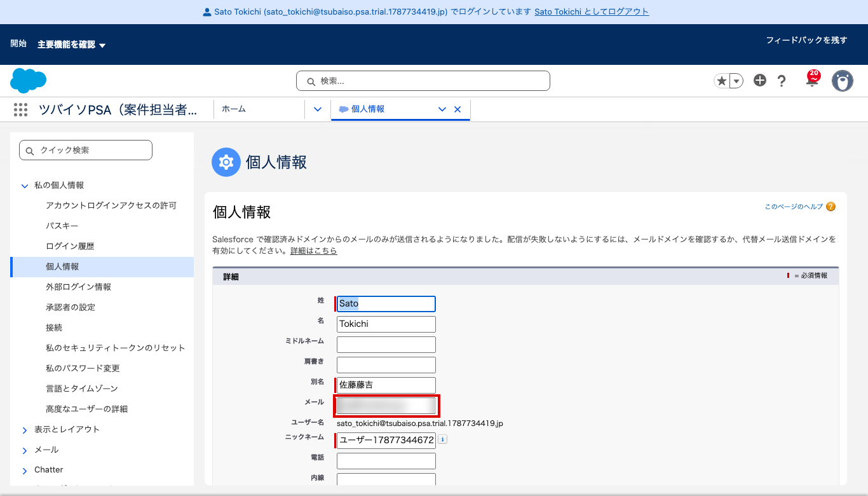Focus the global 検索 search box
The width and height of the screenshot is (868, 496).
pos(423,81)
